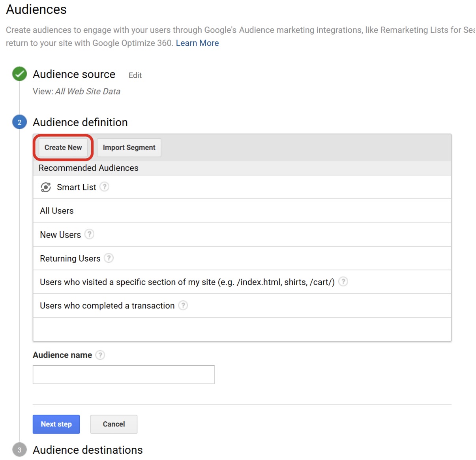Click help icon for completed transaction users
The height and width of the screenshot is (460, 476).
pyautogui.click(x=183, y=305)
